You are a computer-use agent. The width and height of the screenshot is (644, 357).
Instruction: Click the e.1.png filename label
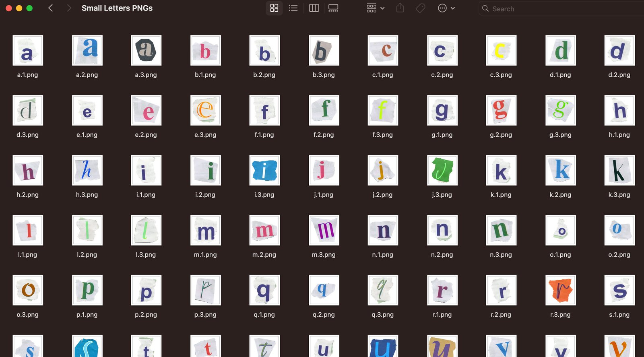tap(87, 135)
